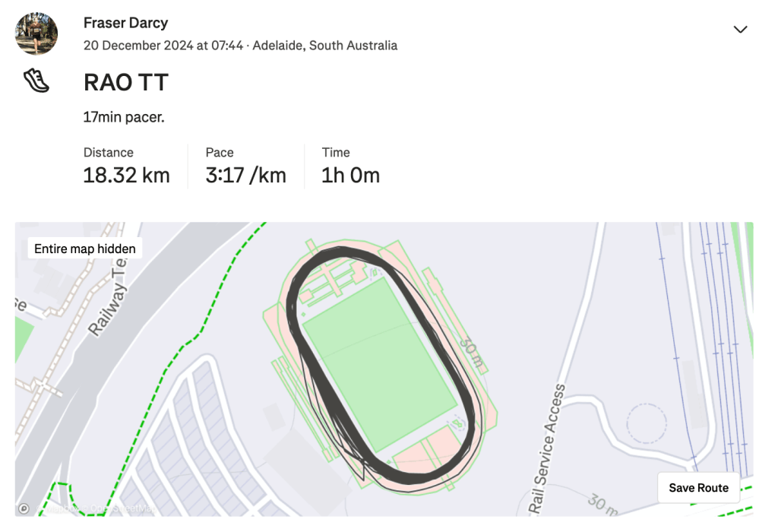Click the 17min pacer description text

[124, 118]
